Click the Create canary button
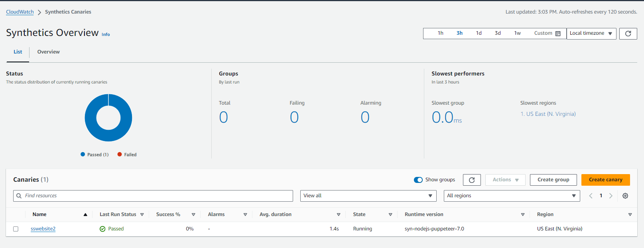Viewport: 644px width, 248px height. (x=605, y=180)
